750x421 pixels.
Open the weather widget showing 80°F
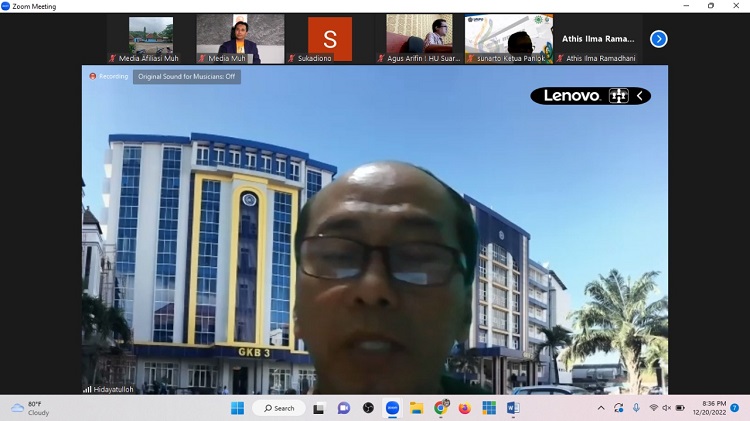pyautogui.click(x=30, y=408)
